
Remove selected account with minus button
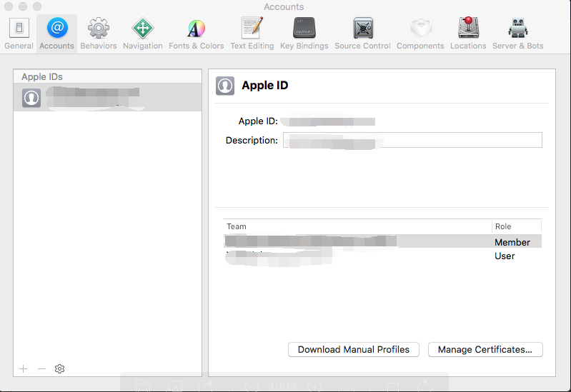(42, 368)
